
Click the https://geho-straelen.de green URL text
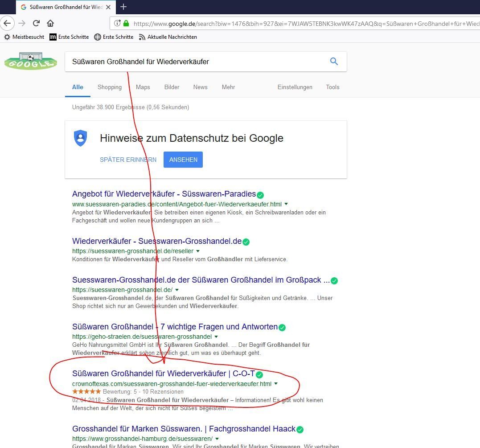(x=142, y=337)
